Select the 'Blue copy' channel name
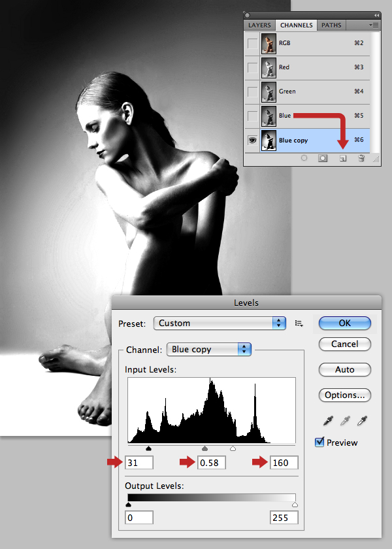The image size is (392, 549). coord(293,141)
